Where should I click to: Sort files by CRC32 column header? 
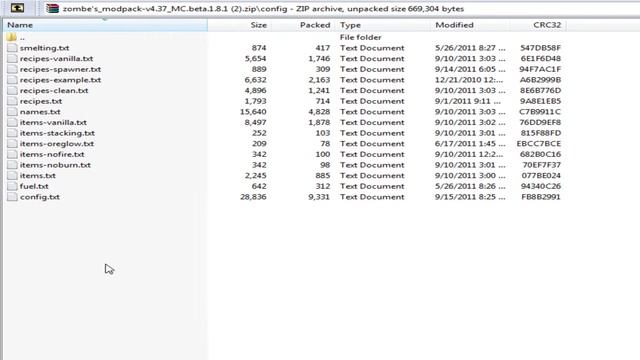[538, 25]
